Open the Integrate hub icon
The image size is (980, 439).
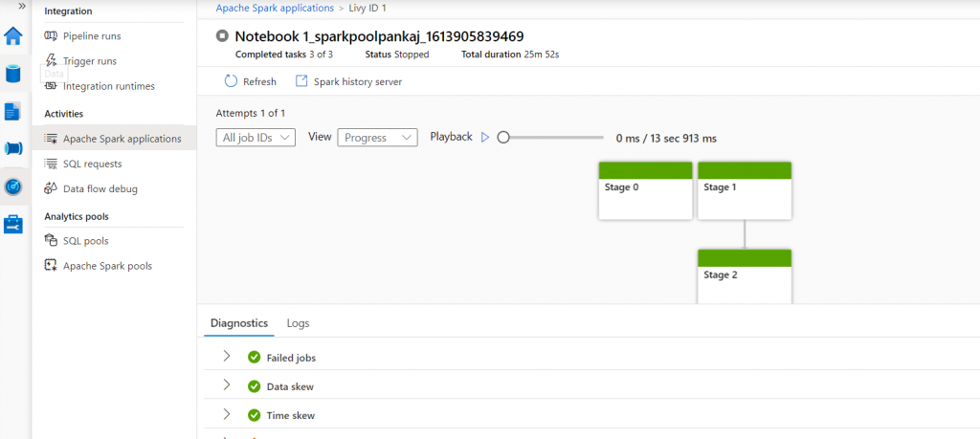tap(13, 148)
